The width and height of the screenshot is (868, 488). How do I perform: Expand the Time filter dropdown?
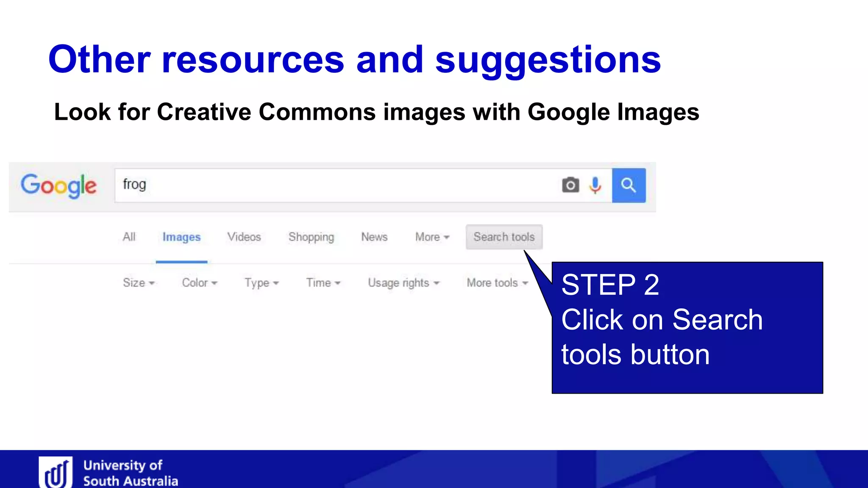point(323,283)
